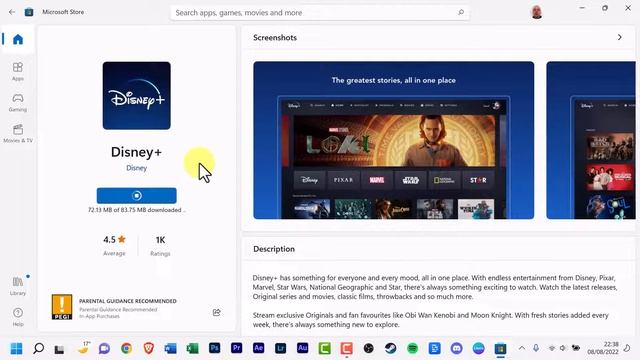The height and width of the screenshot is (360, 640).
Task: Open volume control in system tray
Action: coord(563,348)
